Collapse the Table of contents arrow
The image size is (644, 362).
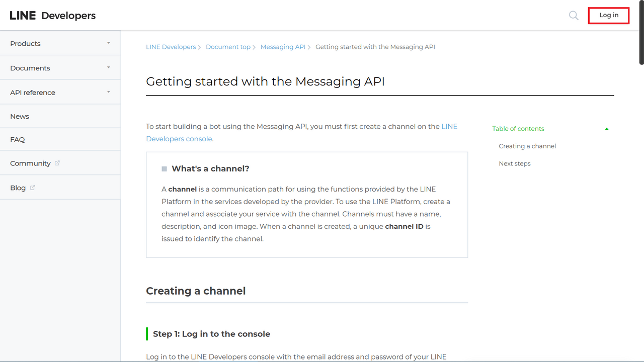[607, 129]
